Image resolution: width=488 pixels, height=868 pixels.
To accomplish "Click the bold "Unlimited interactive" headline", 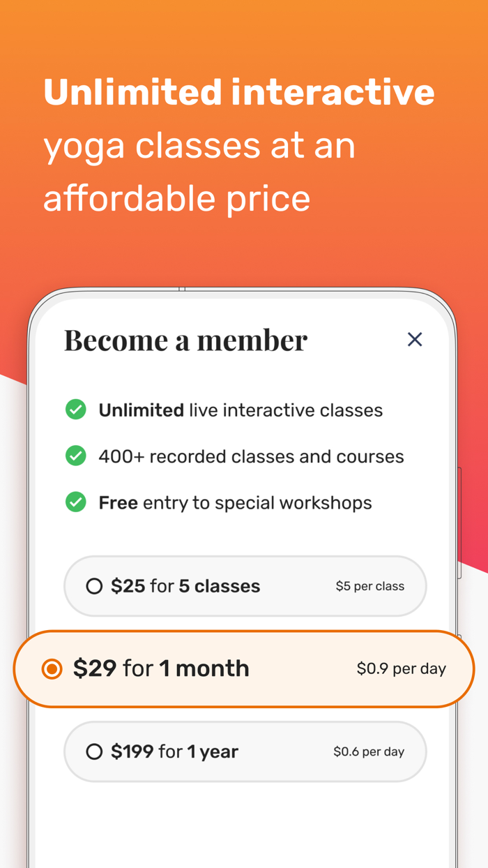I will 239,93.
